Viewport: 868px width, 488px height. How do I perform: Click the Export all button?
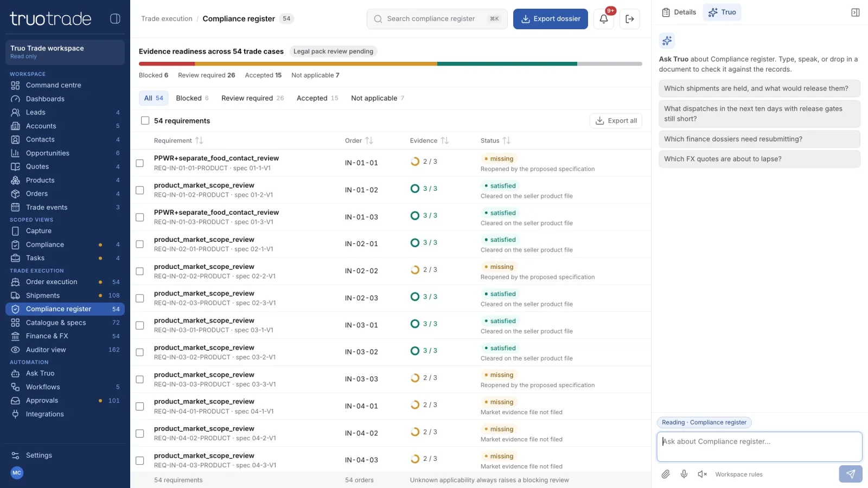[616, 121]
